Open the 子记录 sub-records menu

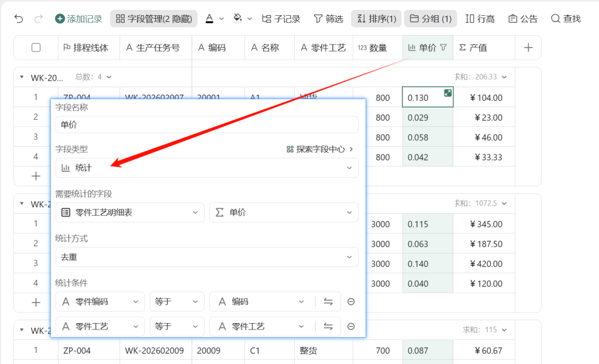[281, 19]
